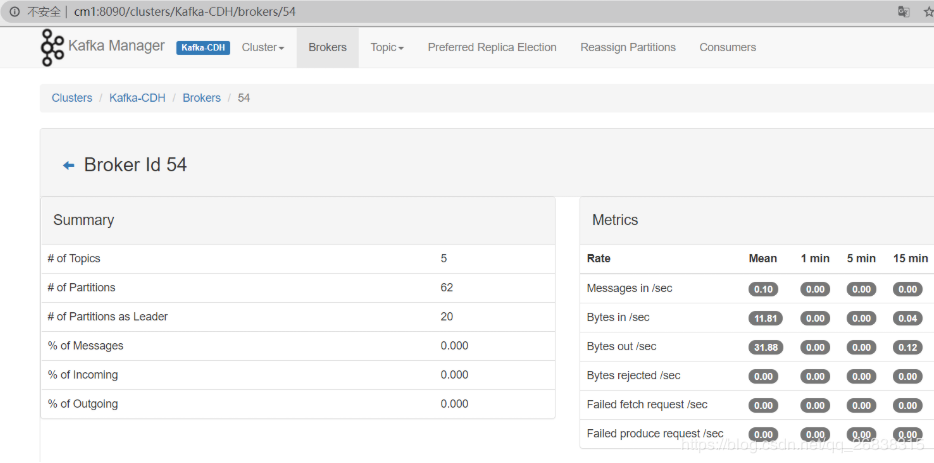Click the 15 min column header
The height and width of the screenshot is (463, 934).
(910, 259)
